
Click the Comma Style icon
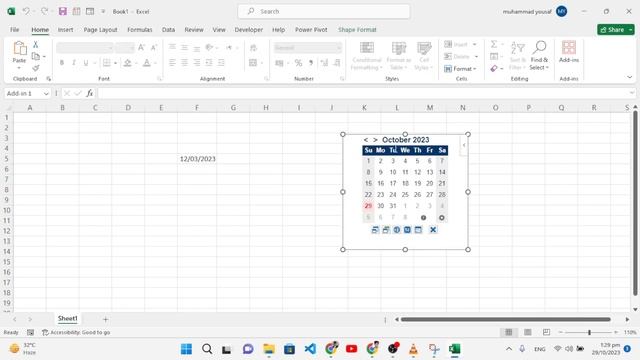click(x=311, y=63)
